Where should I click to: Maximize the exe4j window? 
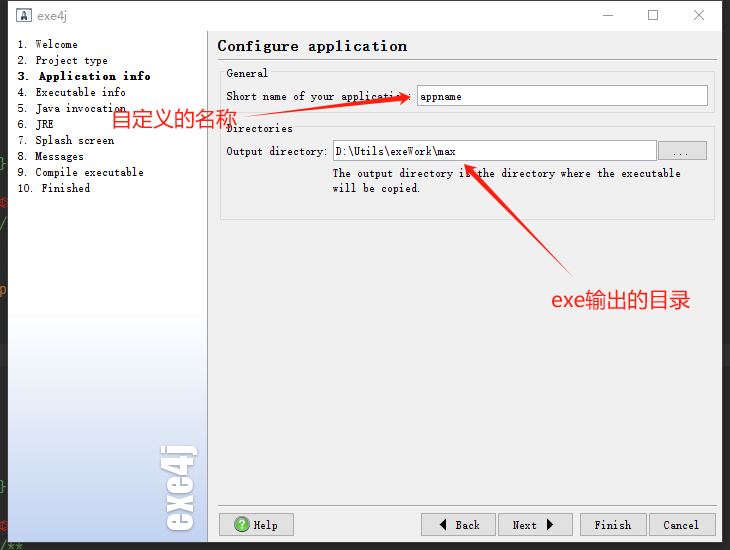pyautogui.click(x=653, y=15)
